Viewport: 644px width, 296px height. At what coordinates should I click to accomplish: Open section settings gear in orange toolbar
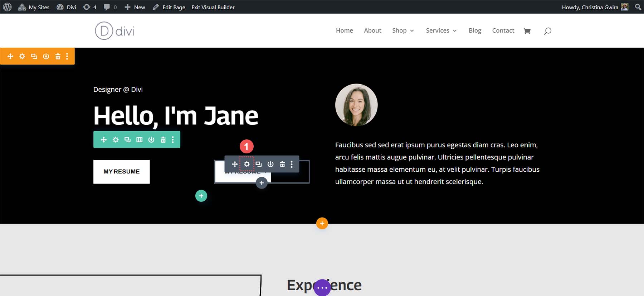click(x=22, y=56)
